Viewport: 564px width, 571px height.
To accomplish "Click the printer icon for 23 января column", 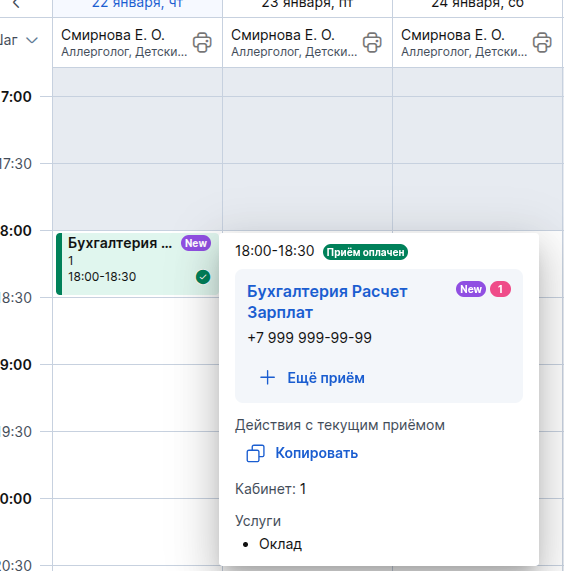I will tap(372, 43).
